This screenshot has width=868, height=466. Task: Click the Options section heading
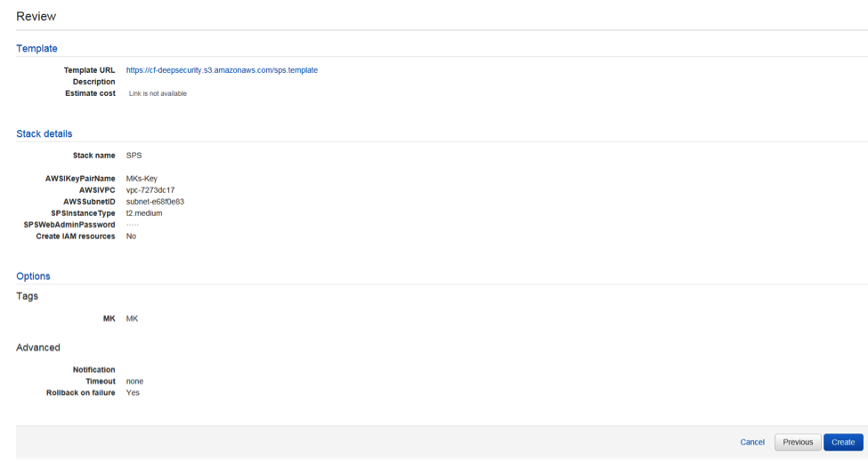click(x=33, y=276)
